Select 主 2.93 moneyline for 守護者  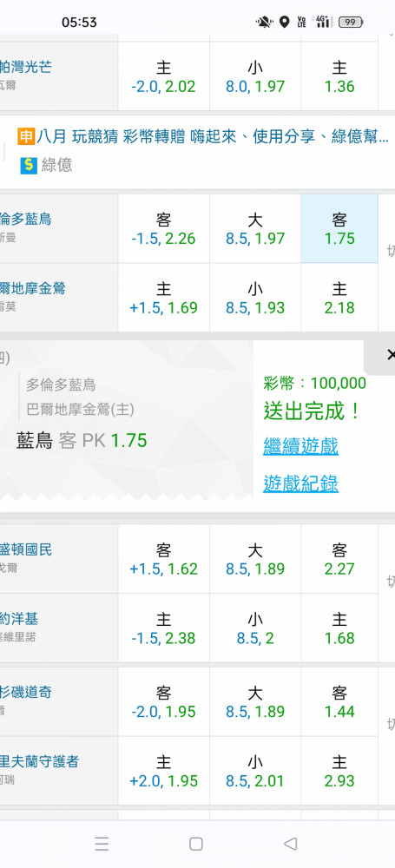(339, 771)
